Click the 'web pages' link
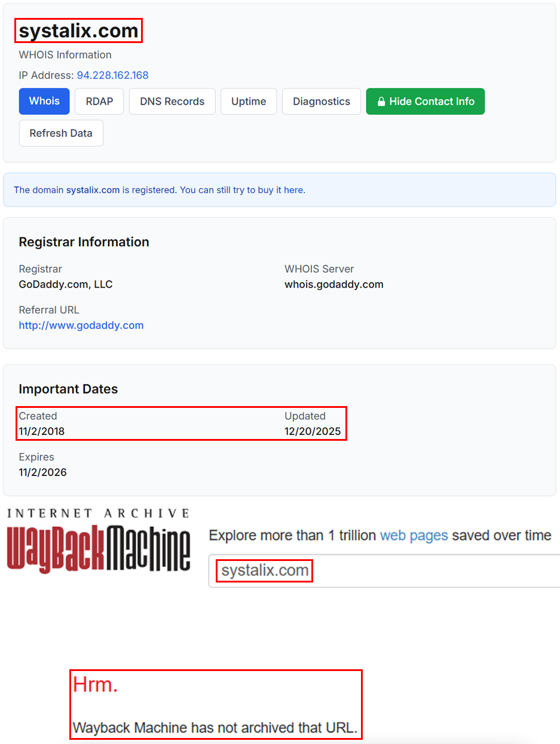This screenshot has width=560, height=744. (414, 535)
